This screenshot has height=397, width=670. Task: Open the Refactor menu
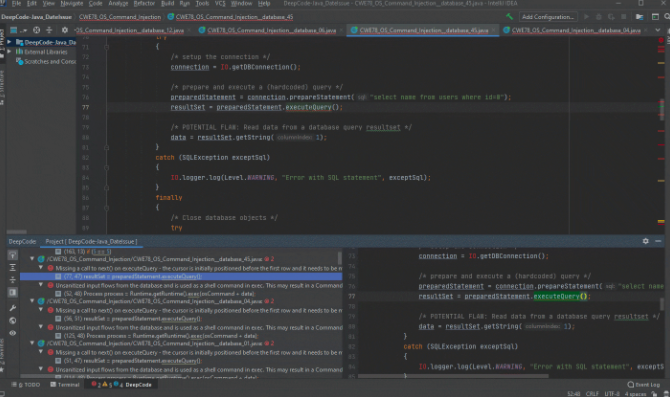[x=144, y=3]
